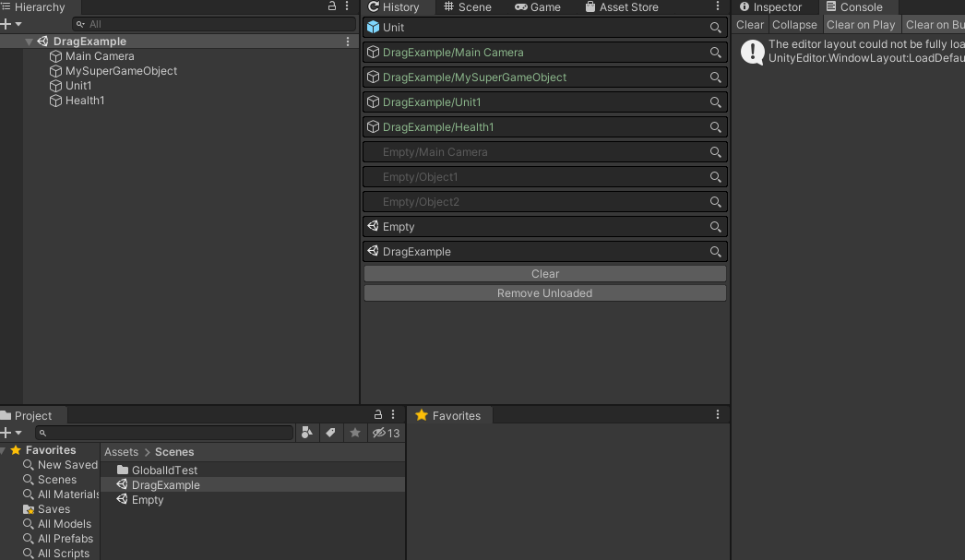Screen dimensions: 965x560
Task: Click Assets in the Project breadcrumb
Action: point(121,452)
